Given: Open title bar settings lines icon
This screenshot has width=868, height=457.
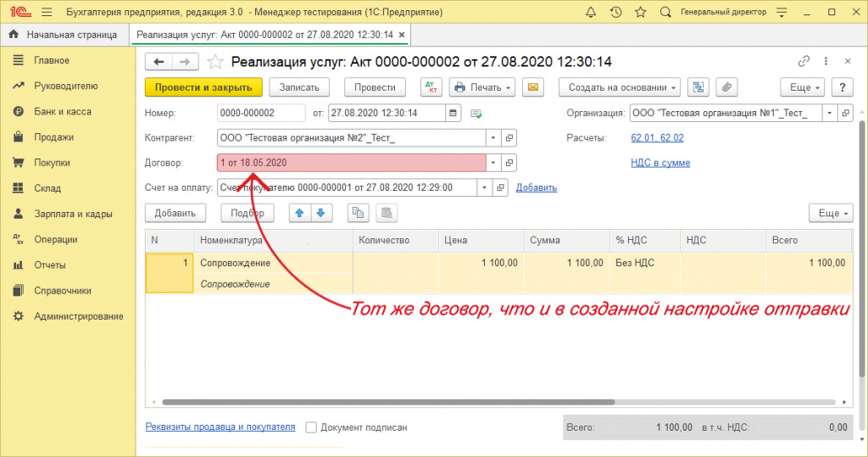Looking at the screenshot, I should 782,12.
